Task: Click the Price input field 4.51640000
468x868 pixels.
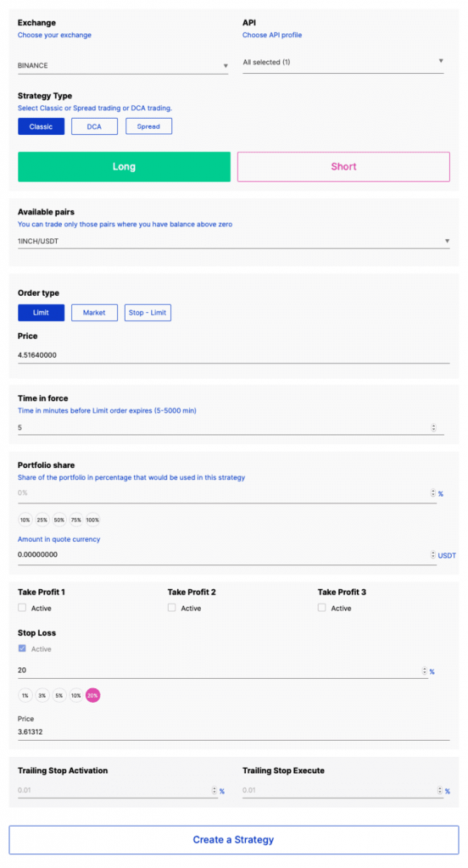Action: (233, 355)
